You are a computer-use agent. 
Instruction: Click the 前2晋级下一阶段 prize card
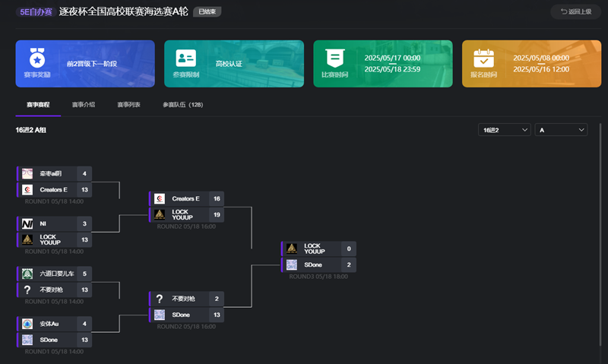pyautogui.click(x=85, y=64)
